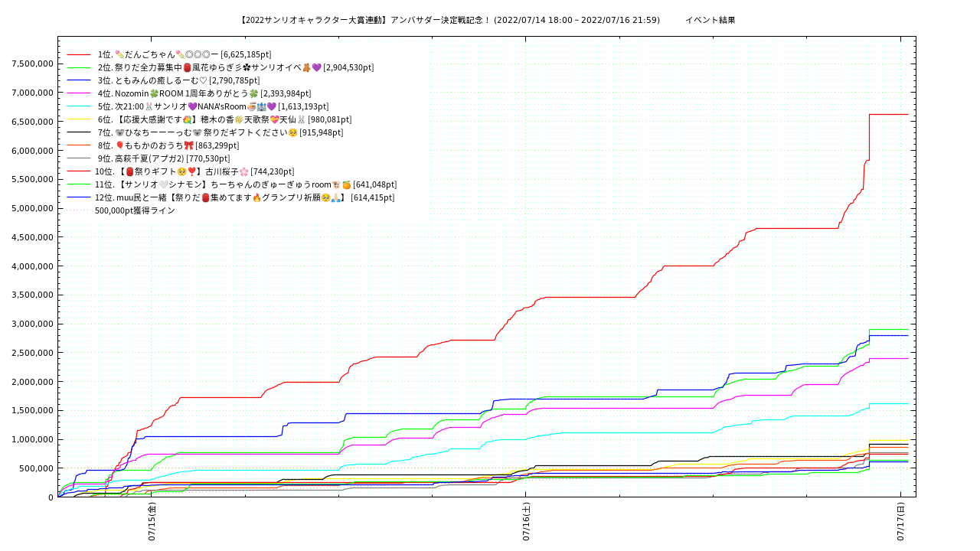Click magenta line swatch for 4位 Nozomin

click(79, 93)
